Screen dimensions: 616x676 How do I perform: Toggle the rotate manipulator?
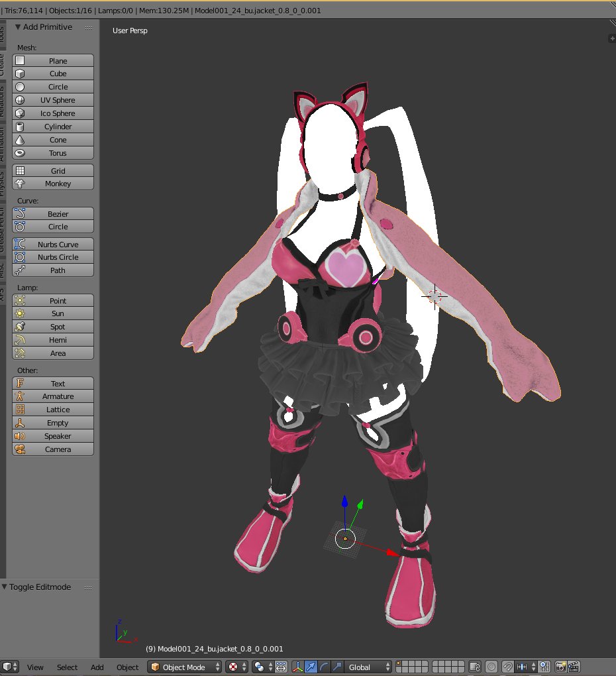[324, 667]
